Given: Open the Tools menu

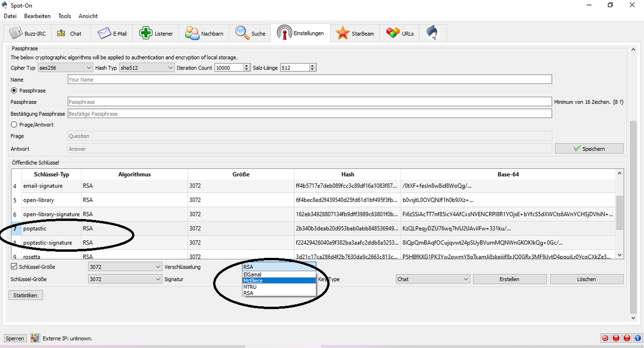Looking at the screenshot, I should click(x=64, y=16).
